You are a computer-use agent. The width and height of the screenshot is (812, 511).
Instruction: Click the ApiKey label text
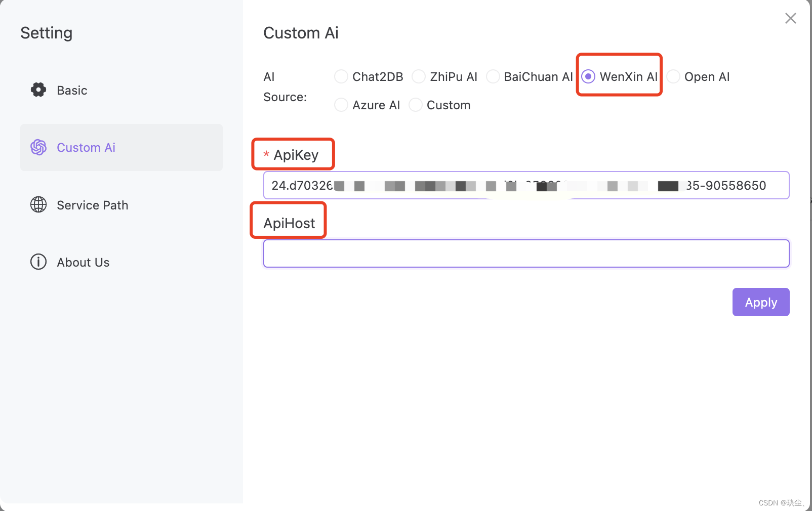pyautogui.click(x=296, y=155)
